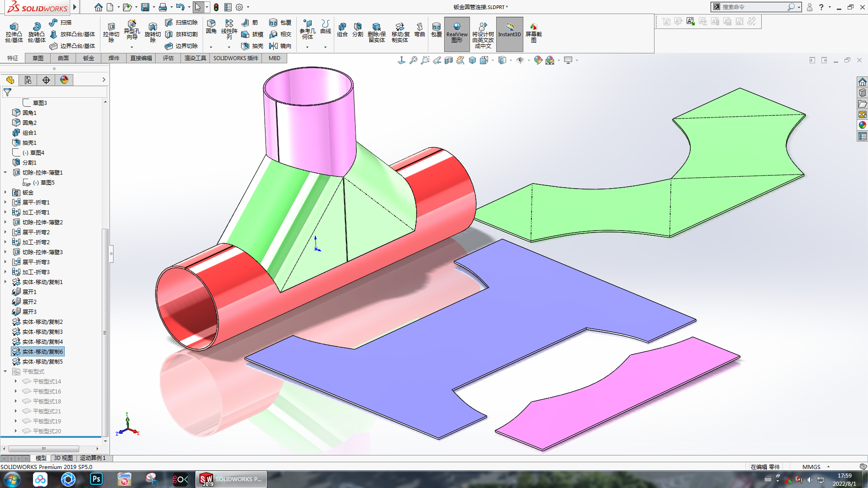868x488 pixels.
Task: Click the Section View icon in view toolbar
Action: tap(448, 60)
